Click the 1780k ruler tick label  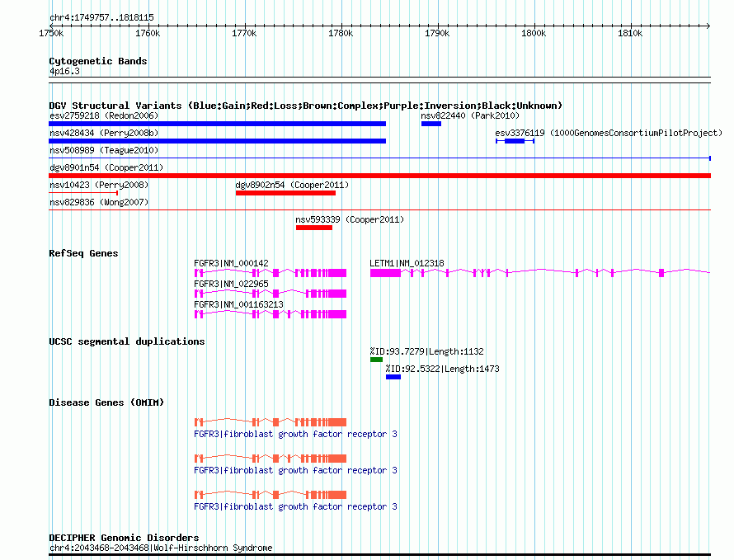point(341,33)
